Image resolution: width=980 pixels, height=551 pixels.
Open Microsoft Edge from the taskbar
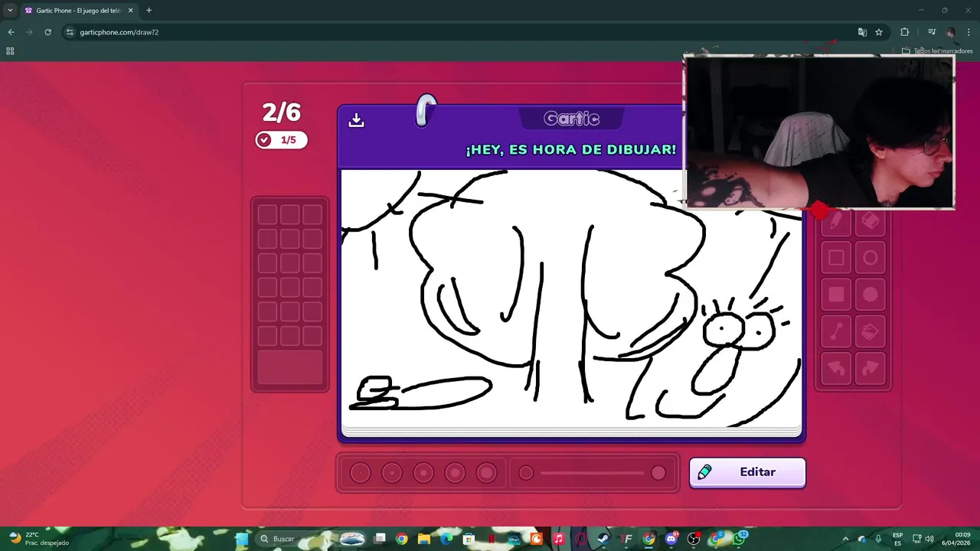(x=446, y=539)
